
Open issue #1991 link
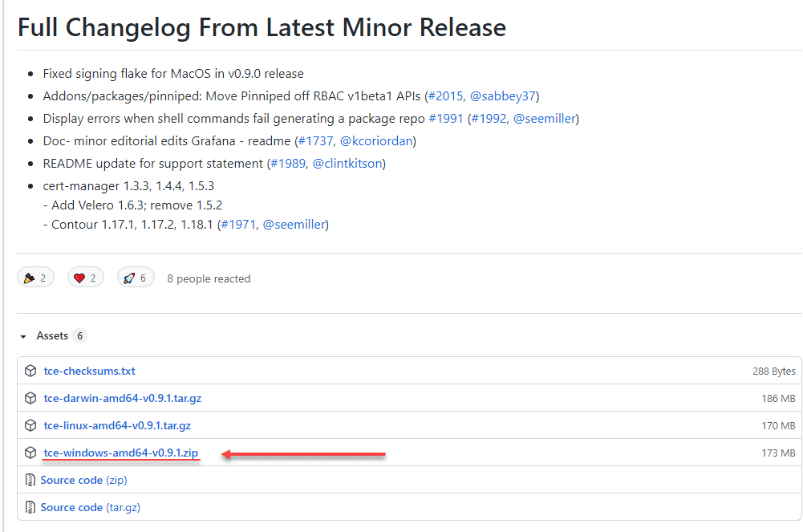(446, 119)
